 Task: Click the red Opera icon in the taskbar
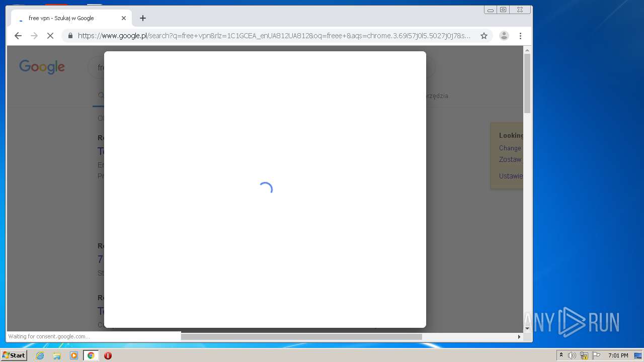click(x=108, y=355)
